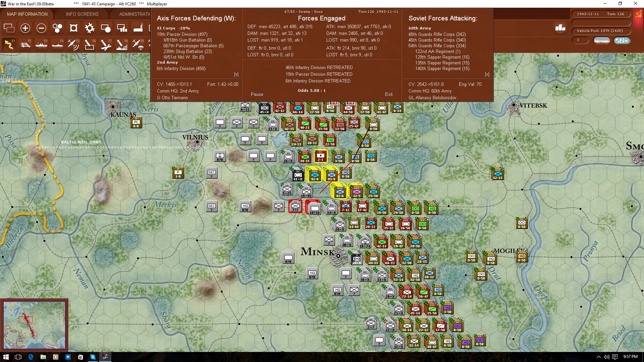644x362 pixels.
Task: Select the naval transport mode F3 icon
Action: [x=41, y=44]
